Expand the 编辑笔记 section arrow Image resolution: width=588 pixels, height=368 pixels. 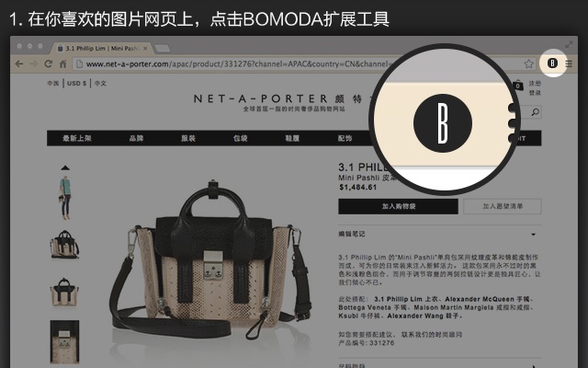click(533, 235)
